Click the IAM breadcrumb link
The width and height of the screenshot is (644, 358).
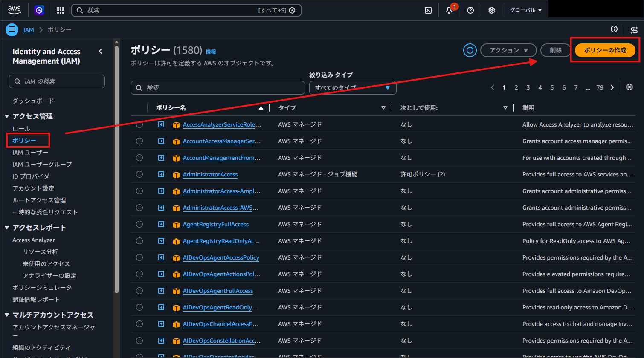[29, 30]
